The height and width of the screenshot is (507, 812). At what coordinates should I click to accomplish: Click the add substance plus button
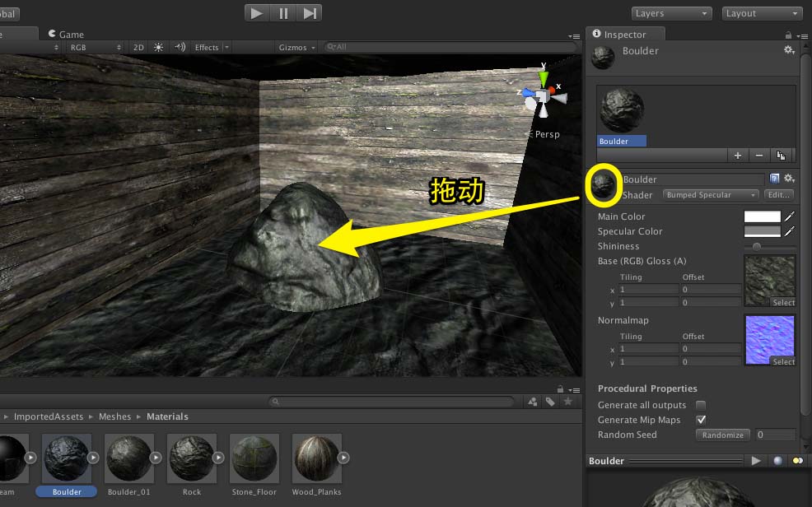[x=737, y=156]
